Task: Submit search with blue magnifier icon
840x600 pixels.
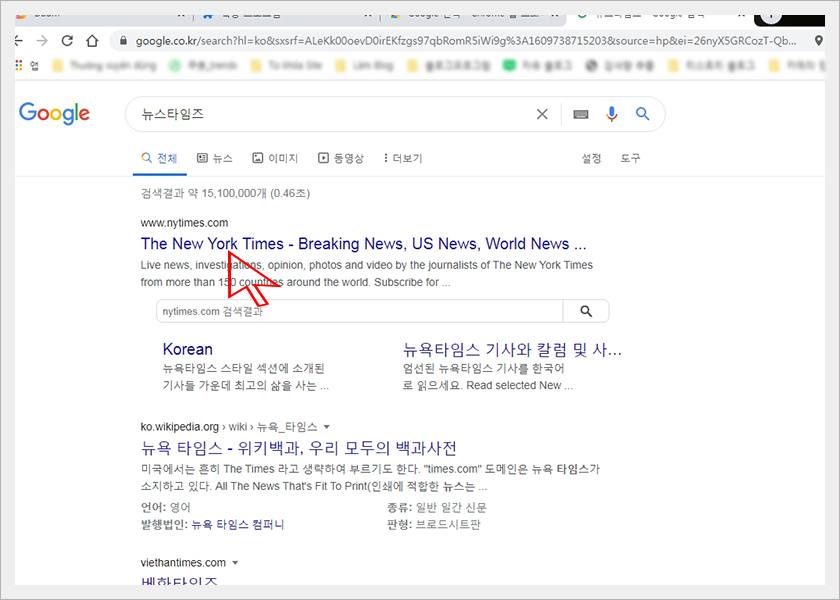Action: pos(642,114)
